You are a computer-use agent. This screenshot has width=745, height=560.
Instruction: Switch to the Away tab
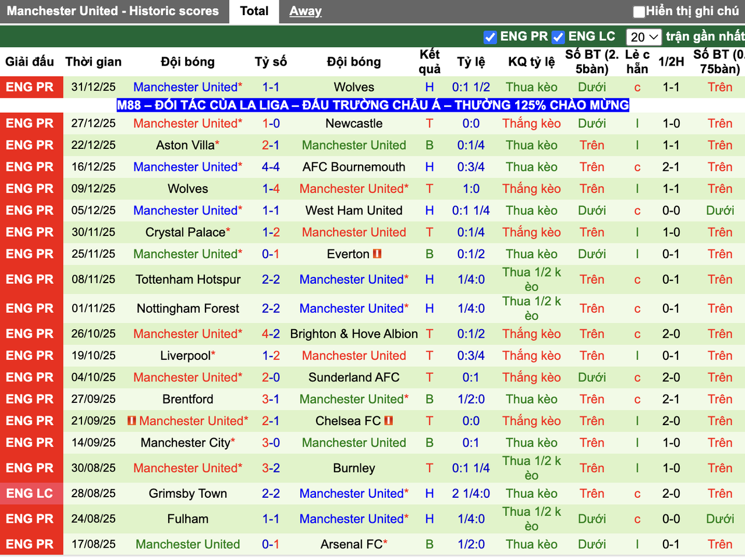[305, 10]
